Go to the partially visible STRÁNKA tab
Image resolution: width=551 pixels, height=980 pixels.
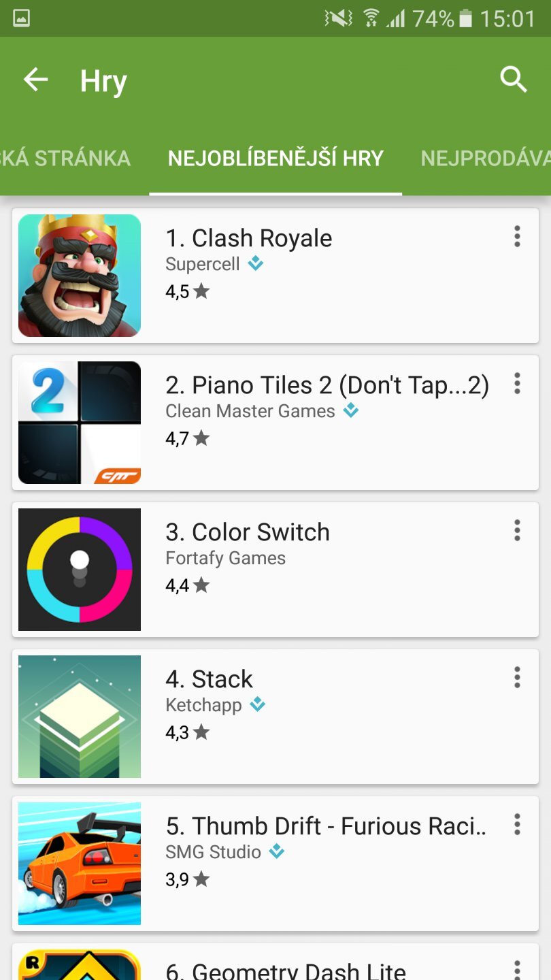point(65,159)
